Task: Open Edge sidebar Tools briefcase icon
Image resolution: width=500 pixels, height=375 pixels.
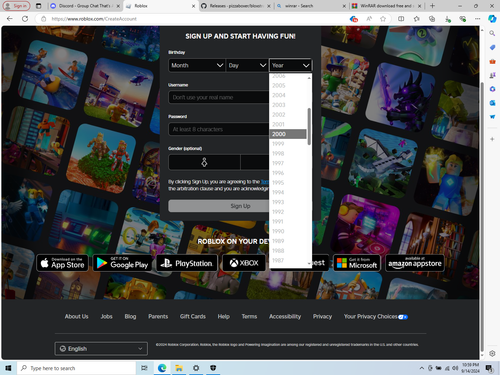Action: click(492, 61)
